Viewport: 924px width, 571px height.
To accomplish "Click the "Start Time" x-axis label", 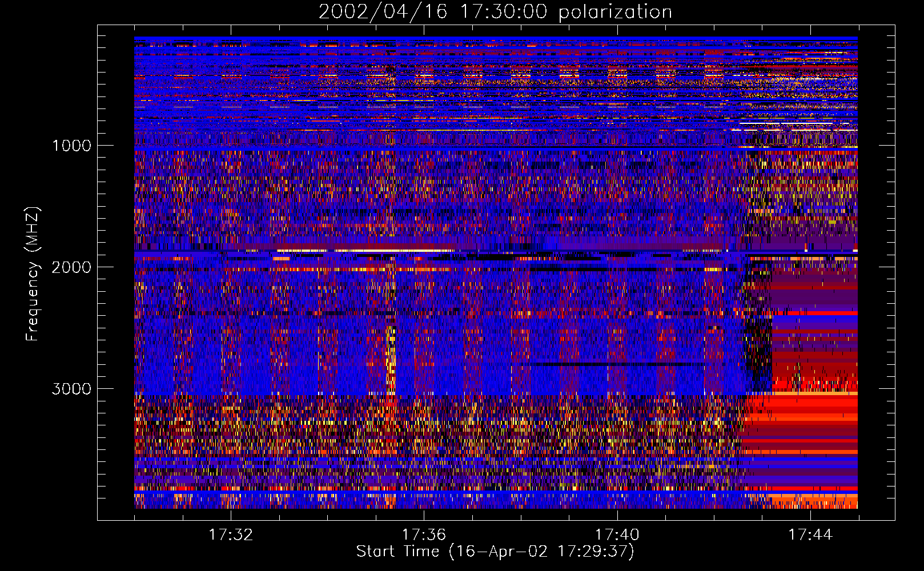I will click(495, 552).
